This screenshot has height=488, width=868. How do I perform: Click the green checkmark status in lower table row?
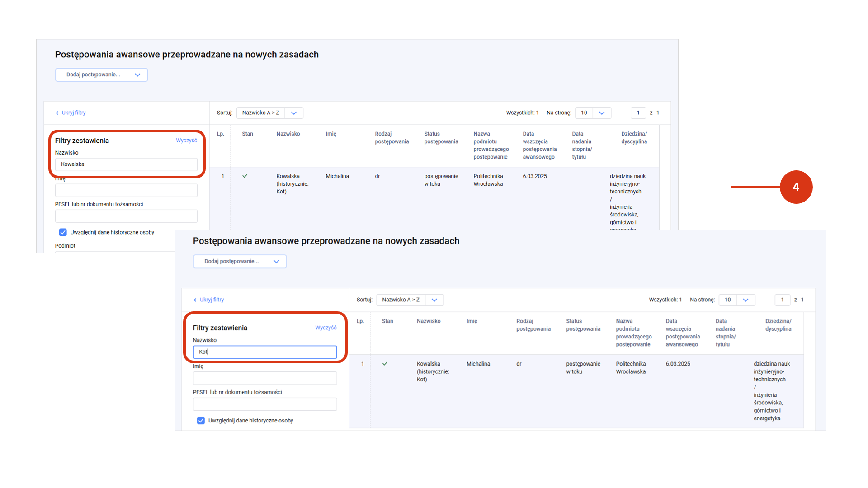pos(385,363)
